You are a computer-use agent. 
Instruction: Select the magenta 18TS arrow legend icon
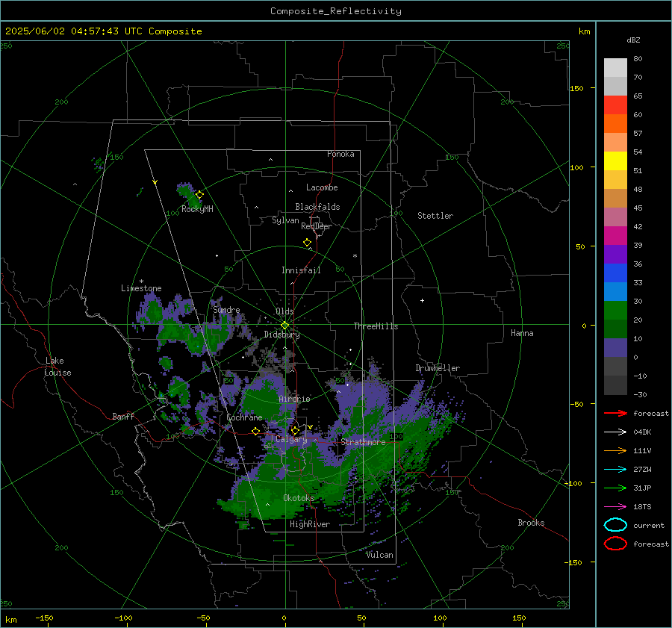[615, 507]
